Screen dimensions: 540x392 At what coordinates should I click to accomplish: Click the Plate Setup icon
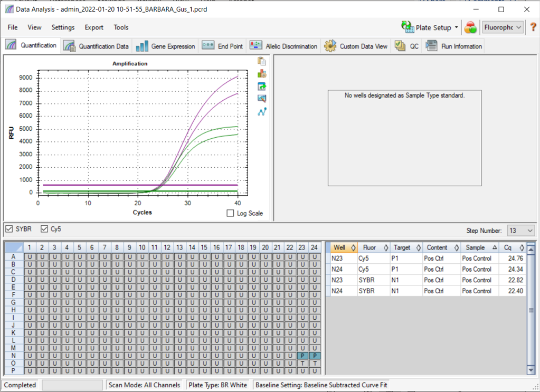click(x=408, y=27)
